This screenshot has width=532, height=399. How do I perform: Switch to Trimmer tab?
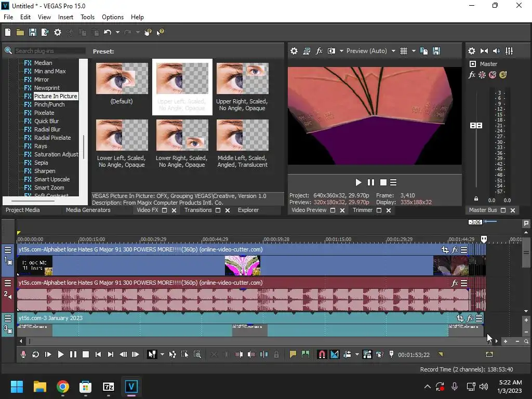pyautogui.click(x=362, y=210)
